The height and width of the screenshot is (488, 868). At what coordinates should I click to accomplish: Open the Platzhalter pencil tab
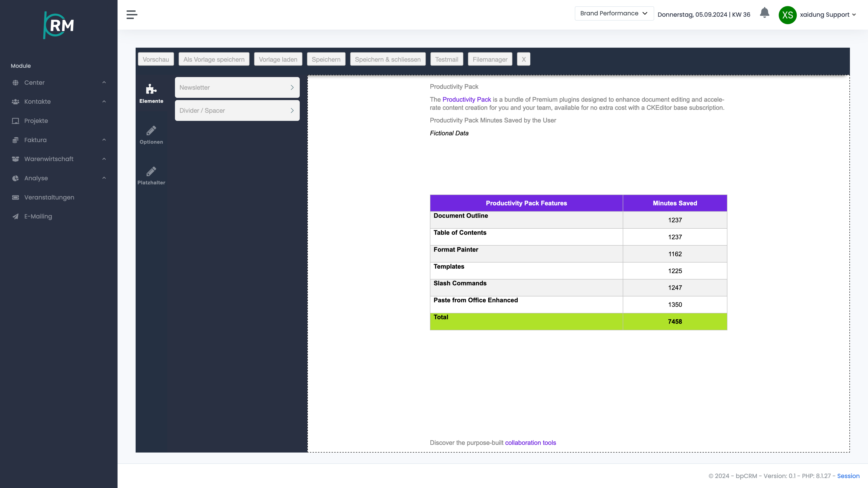(151, 176)
